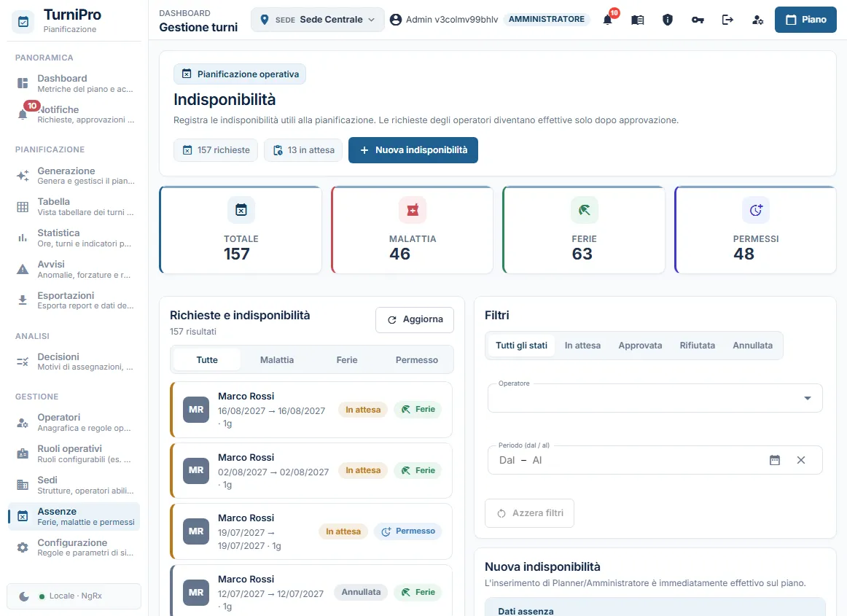The image size is (847, 616).
Task: Click the Piano button
Action: click(x=805, y=20)
